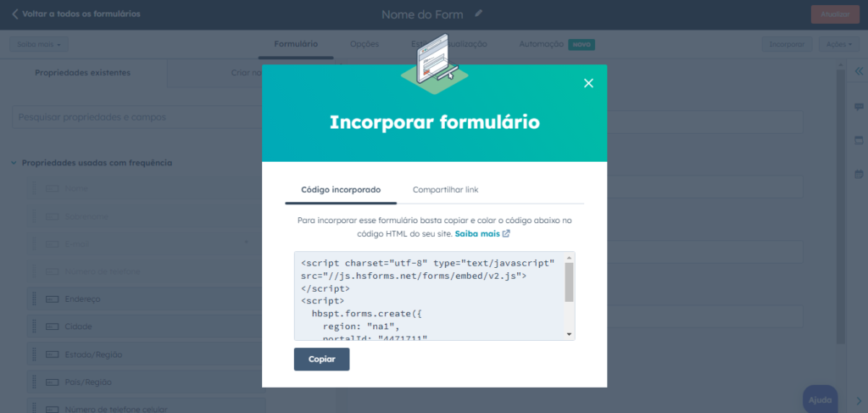868x413 pixels.
Task: Click the Copiar button
Action: pos(321,360)
